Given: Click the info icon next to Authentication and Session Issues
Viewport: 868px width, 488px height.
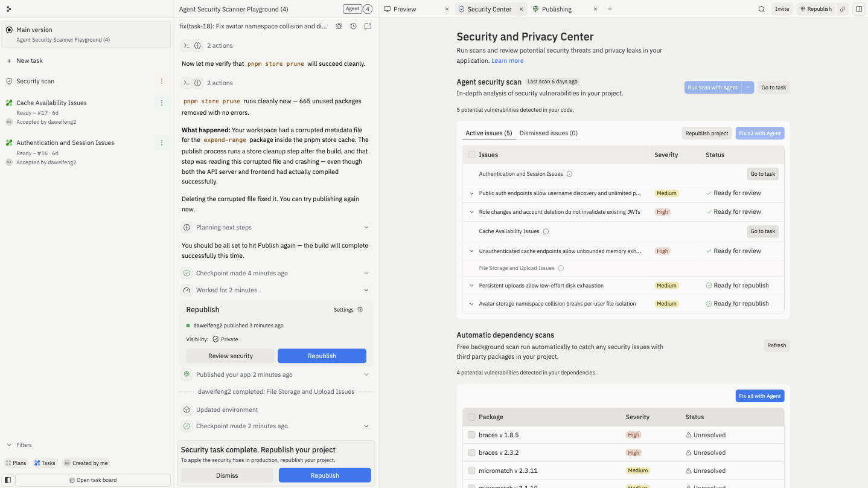Looking at the screenshot, I should click(x=569, y=174).
